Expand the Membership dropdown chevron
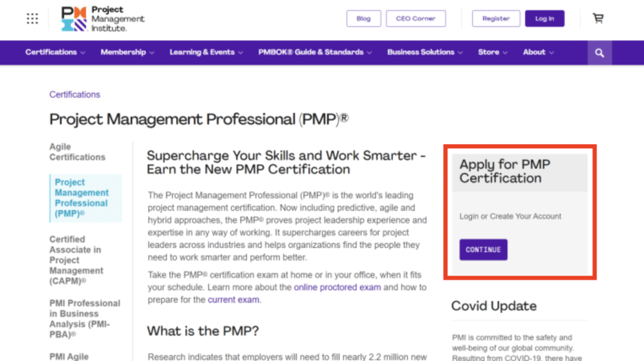The image size is (644, 361). (x=152, y=52)
